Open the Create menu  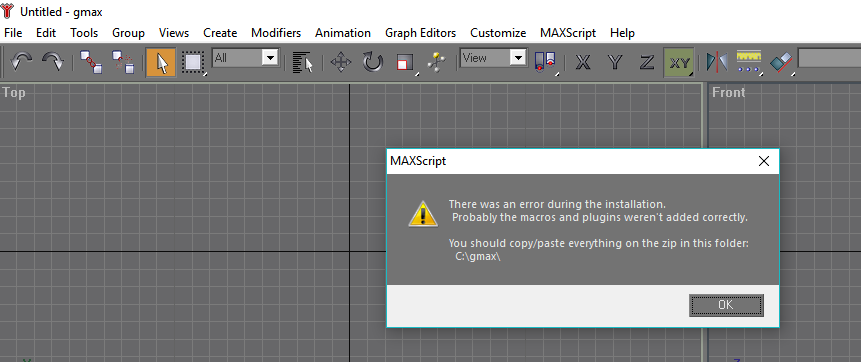pyautogui.click(x=220, y=33)
